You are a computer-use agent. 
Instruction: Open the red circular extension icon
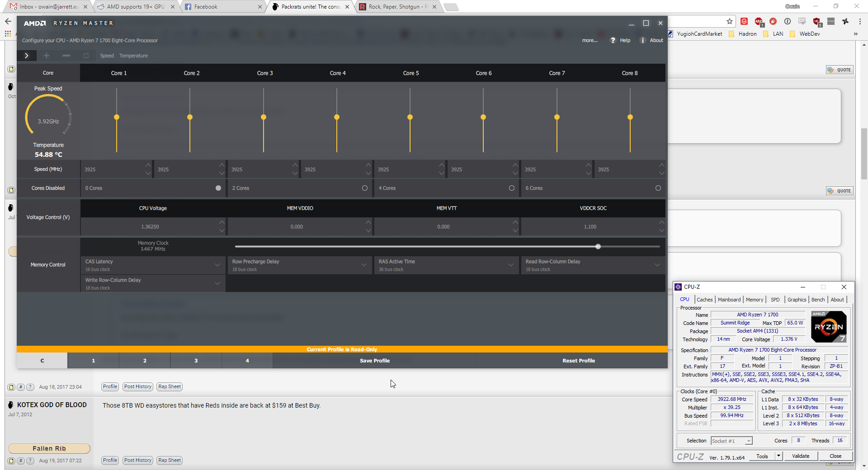[x=773, y=21]
